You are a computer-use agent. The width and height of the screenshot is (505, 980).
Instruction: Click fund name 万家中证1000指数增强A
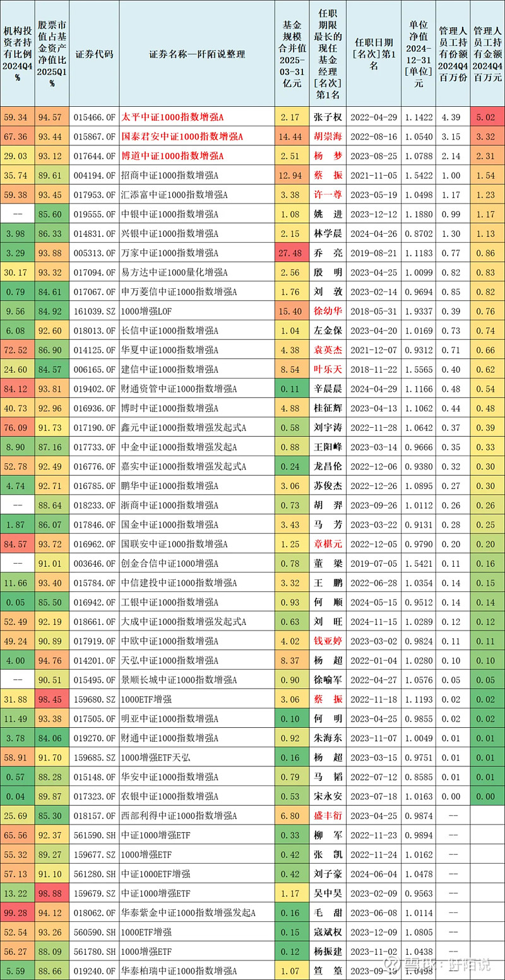tap(170, 253)
